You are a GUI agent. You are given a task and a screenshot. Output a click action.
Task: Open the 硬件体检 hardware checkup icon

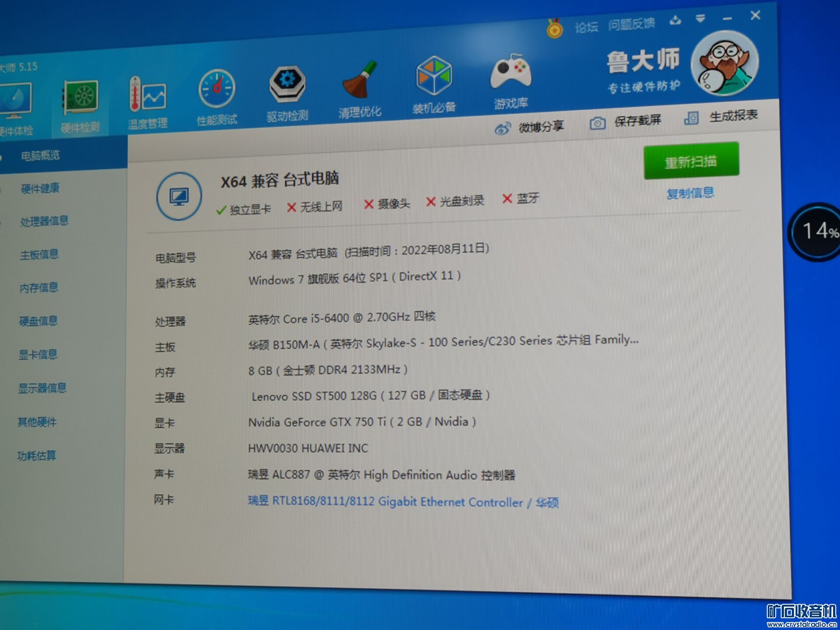pos(15,101)
